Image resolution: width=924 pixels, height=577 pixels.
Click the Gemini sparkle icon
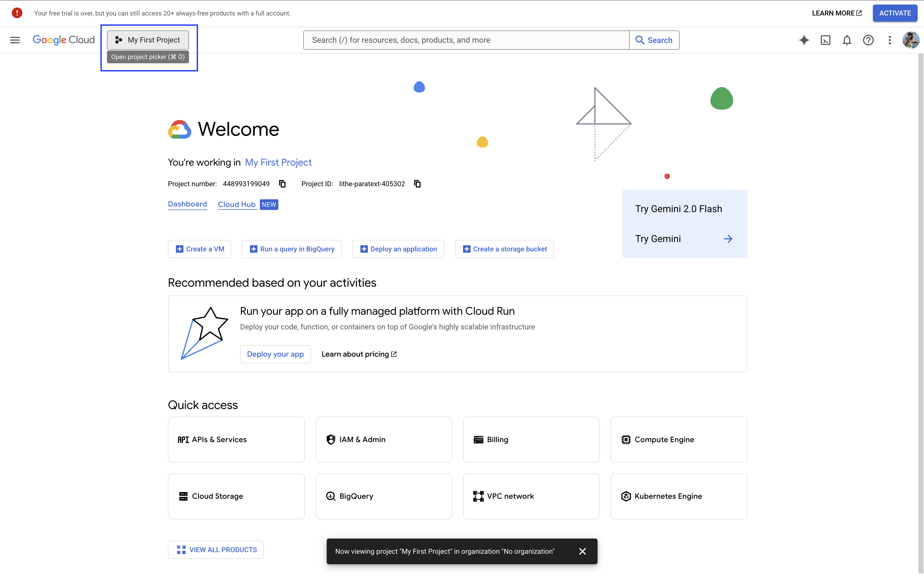(804, 40)
